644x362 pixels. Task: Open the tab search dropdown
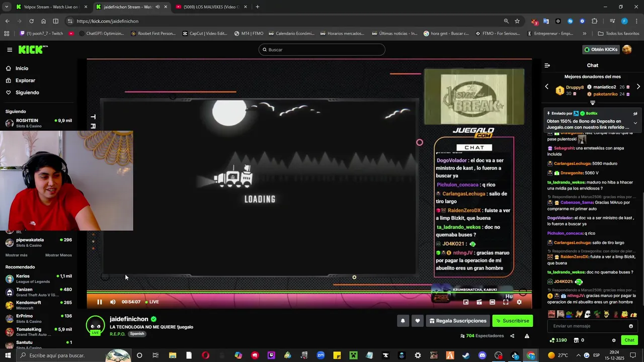click(x=7, y=7)
